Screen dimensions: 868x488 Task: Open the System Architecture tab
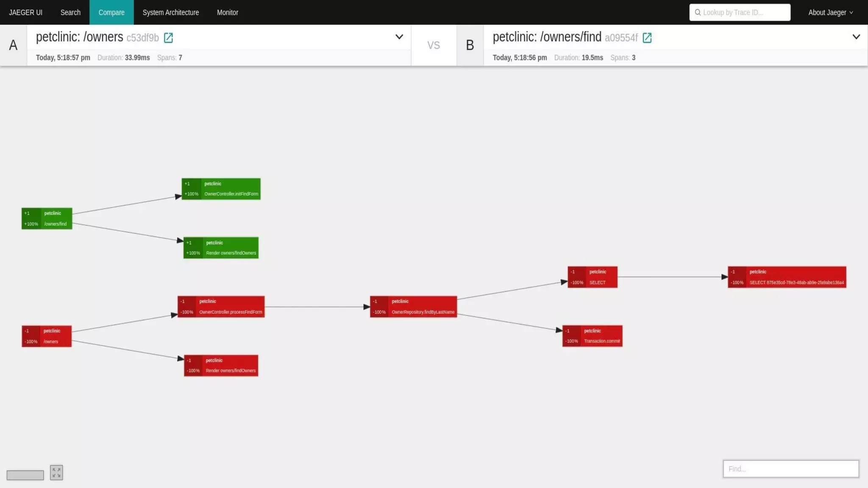(170, 12)
